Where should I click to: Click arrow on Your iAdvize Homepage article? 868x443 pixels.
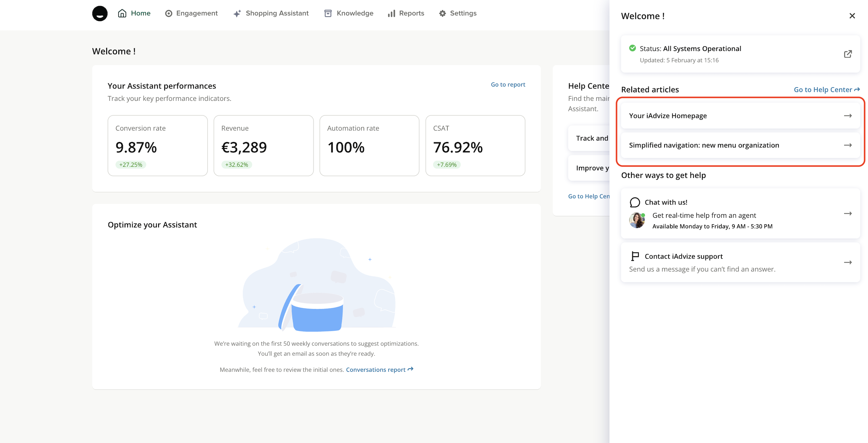pyautogui.click(x=847, y=116)
